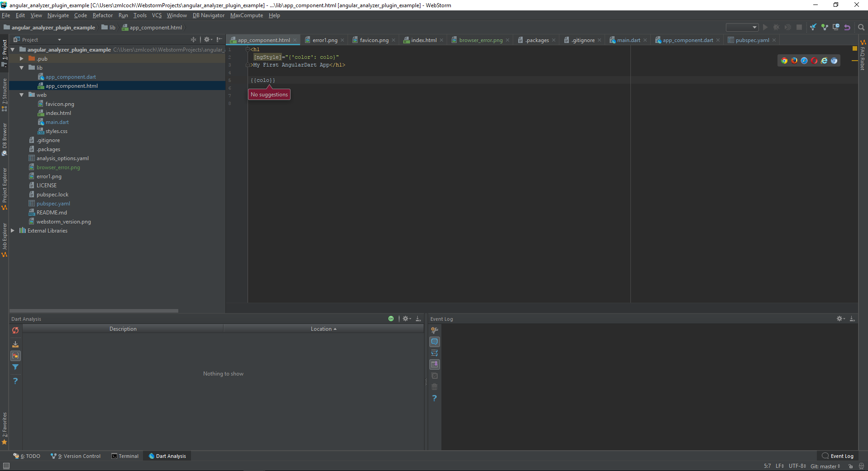Open Event Log help question mark
Viewport: 868px width, 471px height.
click(434, 398)
